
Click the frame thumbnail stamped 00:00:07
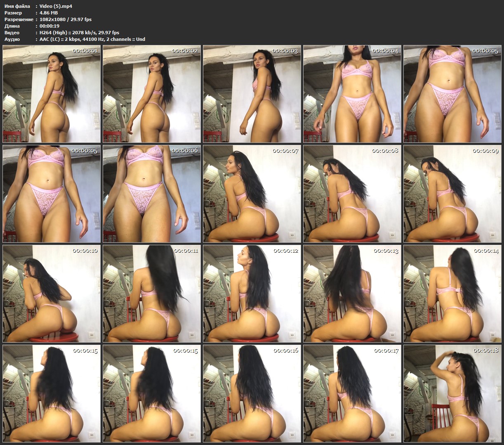point(252,194)
